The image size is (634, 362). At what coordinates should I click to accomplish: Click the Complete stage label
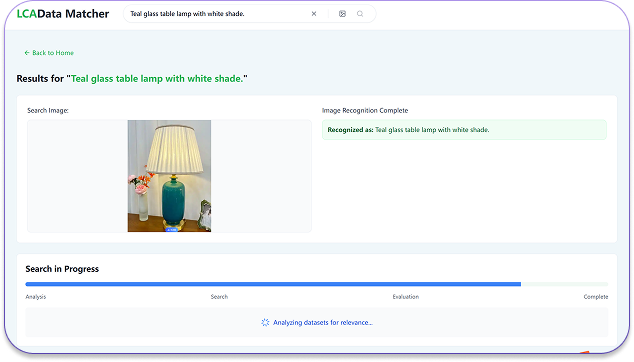pos(596,296)
